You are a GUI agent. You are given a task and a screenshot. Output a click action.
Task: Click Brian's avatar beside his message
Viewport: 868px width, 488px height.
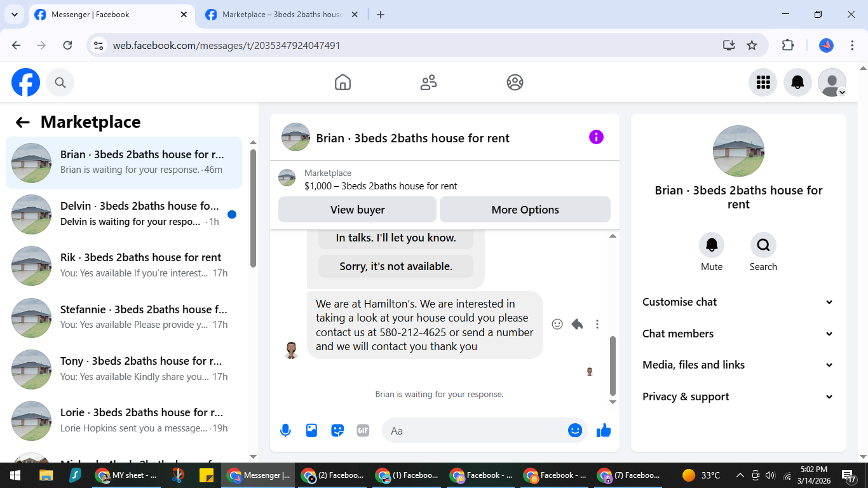click(x=291, y=350)
